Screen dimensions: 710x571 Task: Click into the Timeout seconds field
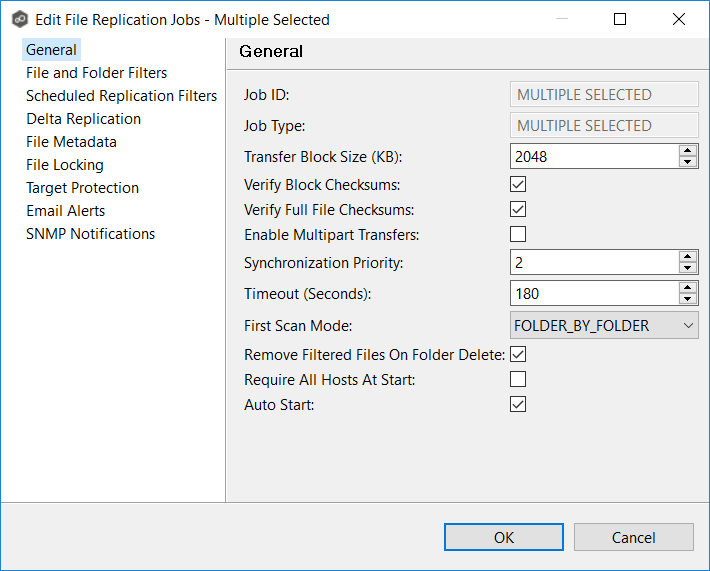(592, 294)
